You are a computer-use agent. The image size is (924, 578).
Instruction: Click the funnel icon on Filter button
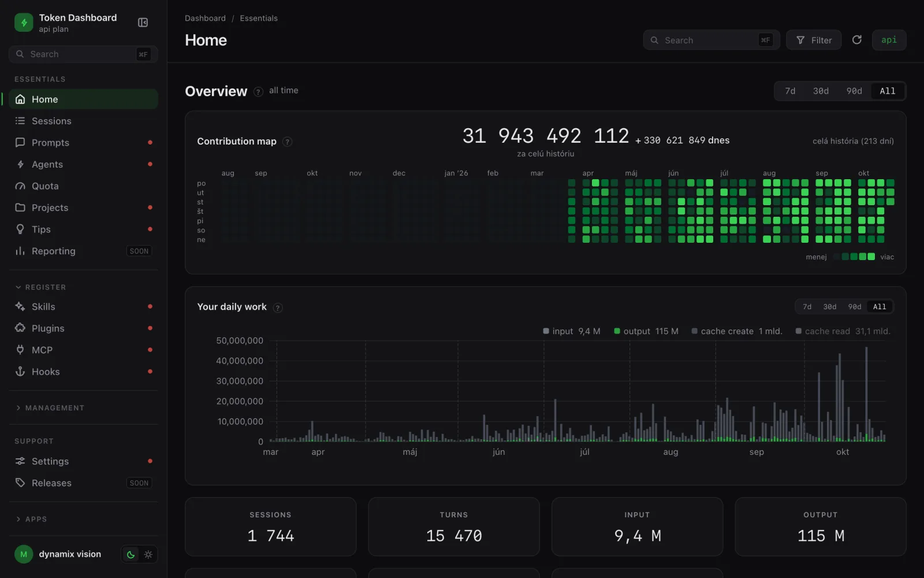pos(800,40)
